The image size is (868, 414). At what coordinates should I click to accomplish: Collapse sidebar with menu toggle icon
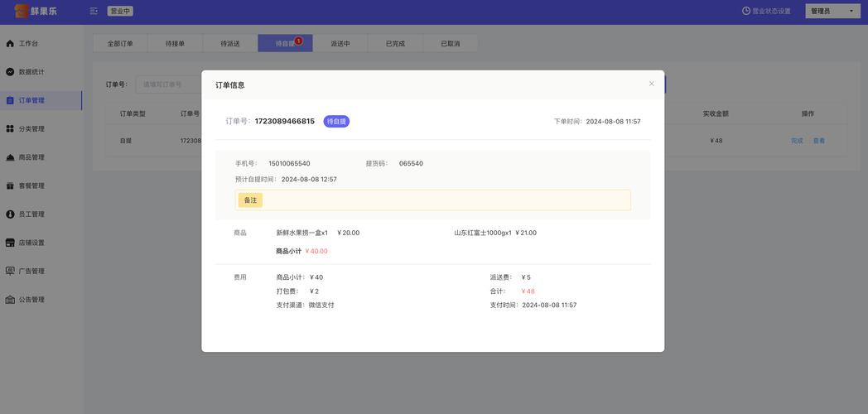click(94, 11)
